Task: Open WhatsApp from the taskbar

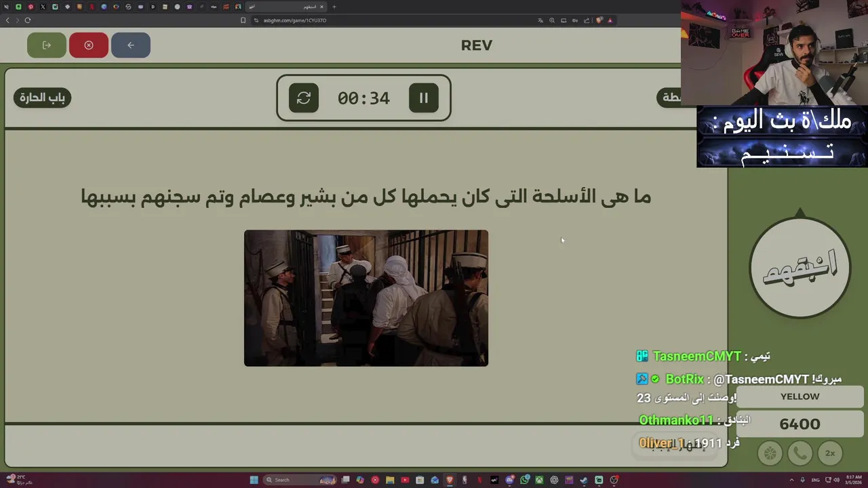Action: coord(524,480)
